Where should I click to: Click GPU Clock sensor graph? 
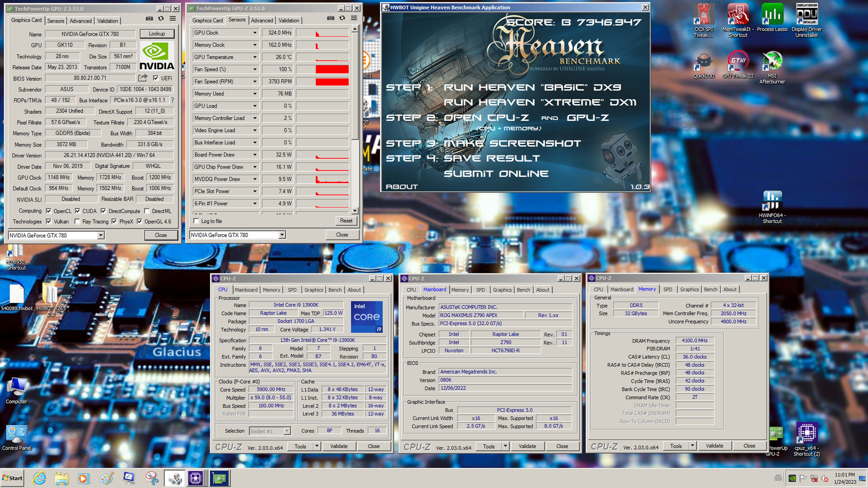tap(322, 33)
